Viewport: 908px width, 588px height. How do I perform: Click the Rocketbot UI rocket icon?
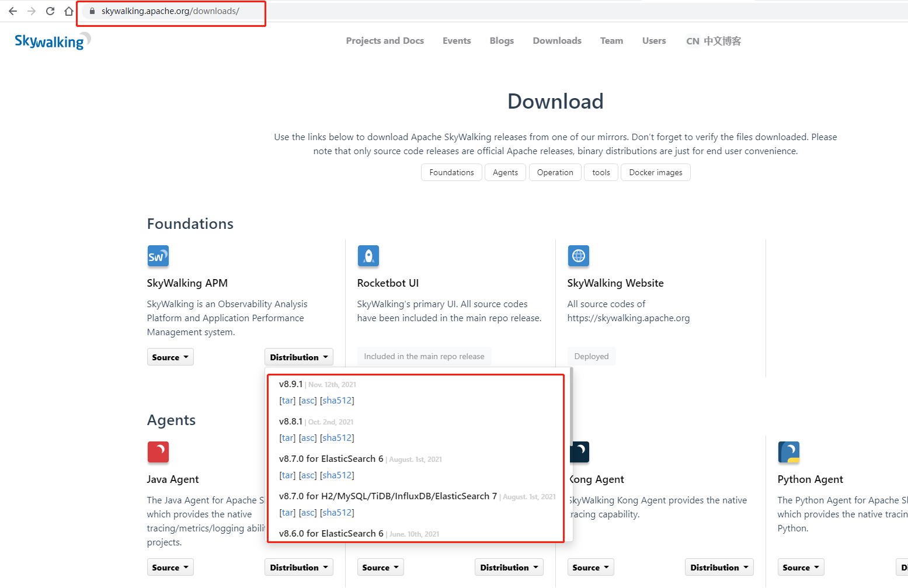(x=368, y=256)
